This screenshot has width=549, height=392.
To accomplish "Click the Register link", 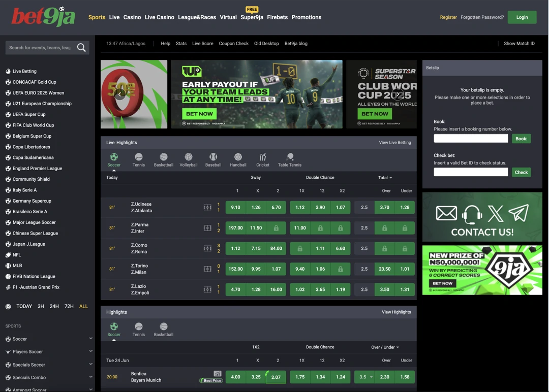I will pos(448,17).
